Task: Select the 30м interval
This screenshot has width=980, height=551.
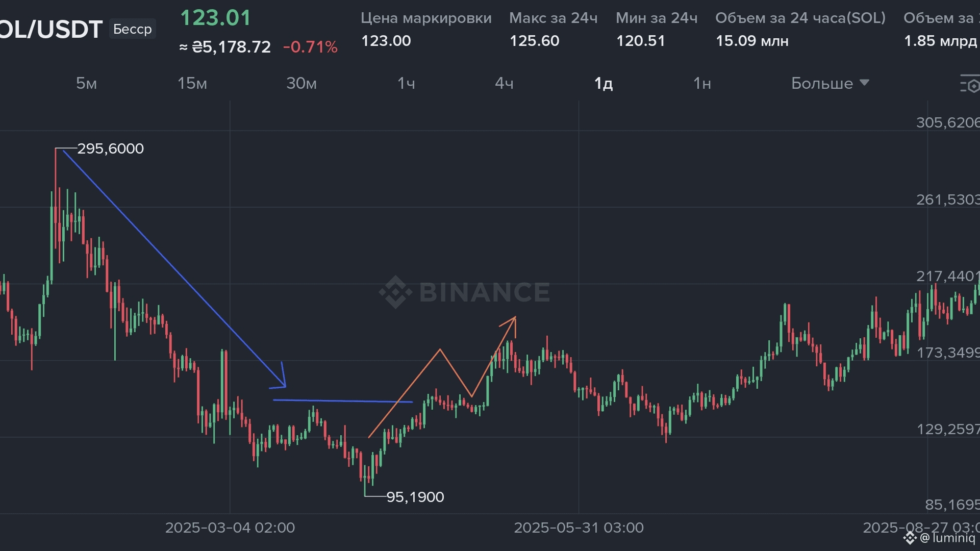Action: pos(301,83)
